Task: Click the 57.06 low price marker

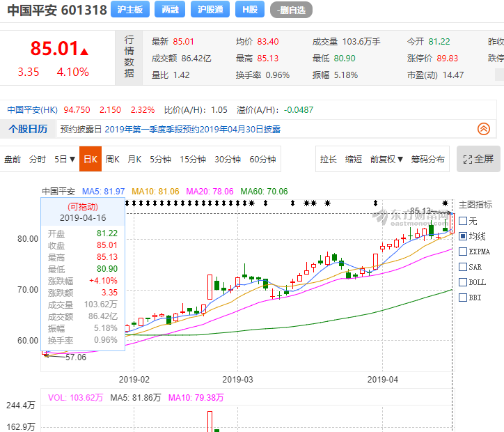Action: click(76, 357)
